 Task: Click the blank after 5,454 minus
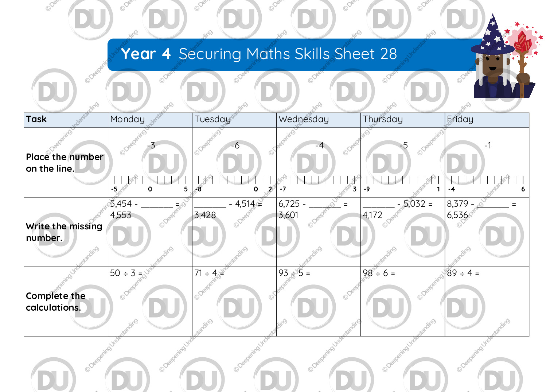[x=157, y=205]
